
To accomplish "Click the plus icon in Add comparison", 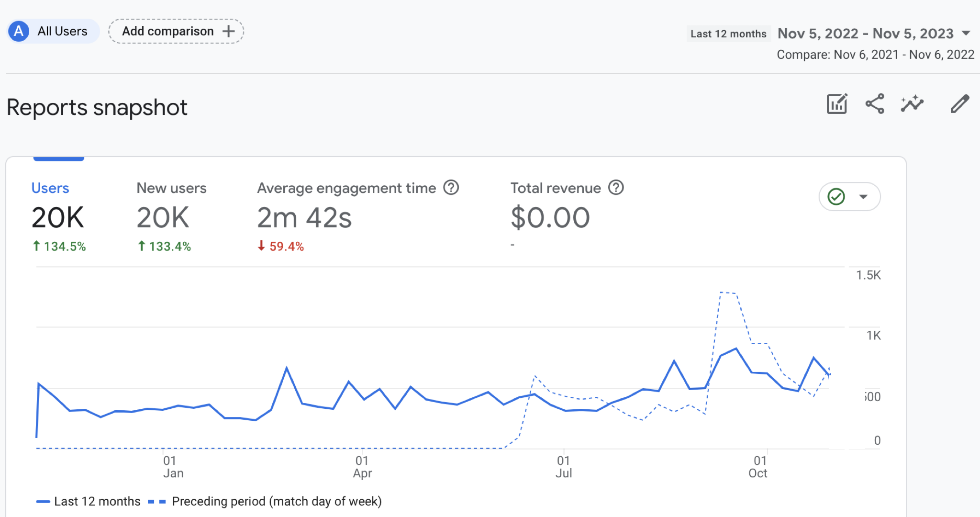I will 229,31.
